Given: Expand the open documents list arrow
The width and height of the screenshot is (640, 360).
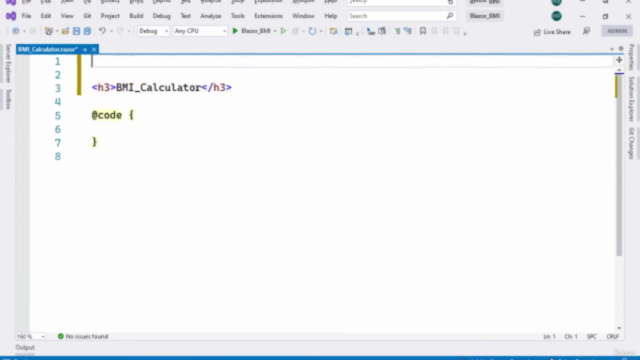Looking at the screenshot, I should pyautogui.click(x=611, y=49).
